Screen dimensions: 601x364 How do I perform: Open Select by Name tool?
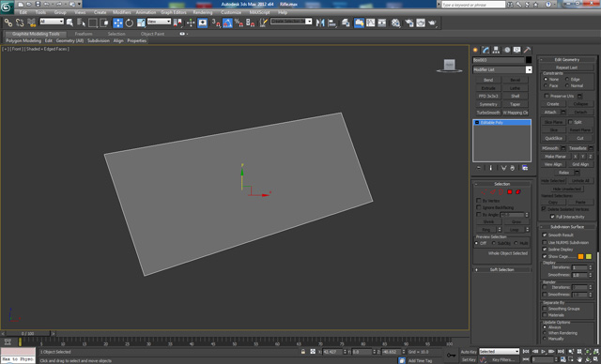[82, 23]
